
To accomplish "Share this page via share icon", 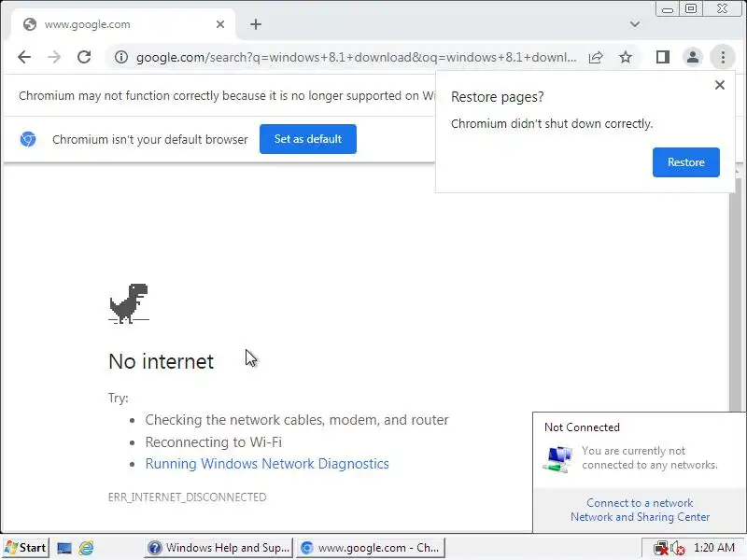I will click(596, 58).
